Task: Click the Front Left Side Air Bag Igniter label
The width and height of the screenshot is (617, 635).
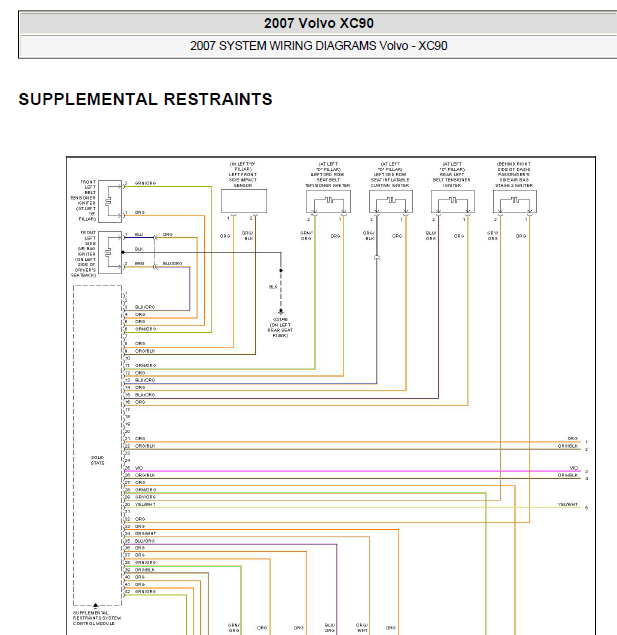Action: pyautogui.click(x=84, y=254)
